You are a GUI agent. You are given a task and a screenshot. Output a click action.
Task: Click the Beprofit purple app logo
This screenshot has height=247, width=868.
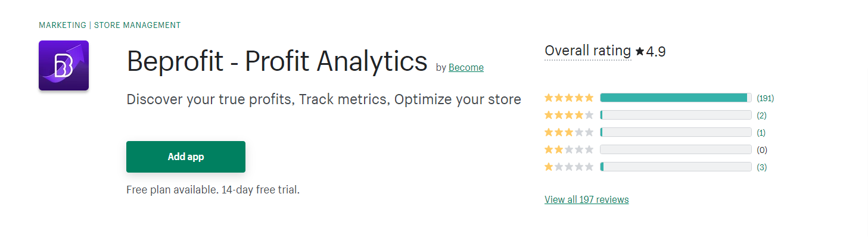click(x=64, y=65)
